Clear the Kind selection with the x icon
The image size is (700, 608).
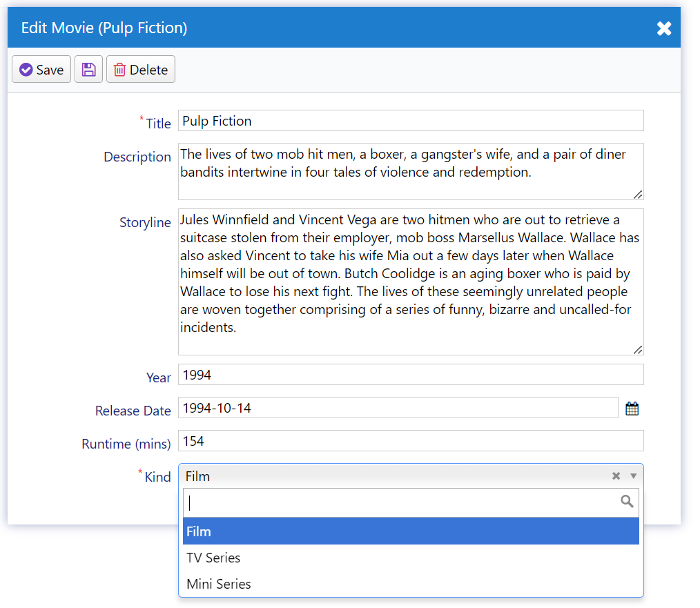coord(616,476)
